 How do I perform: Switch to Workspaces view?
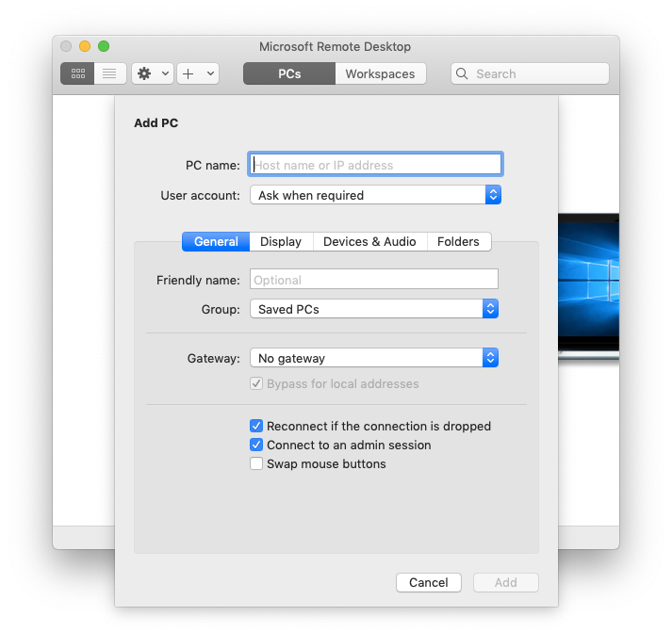[380, 73]
